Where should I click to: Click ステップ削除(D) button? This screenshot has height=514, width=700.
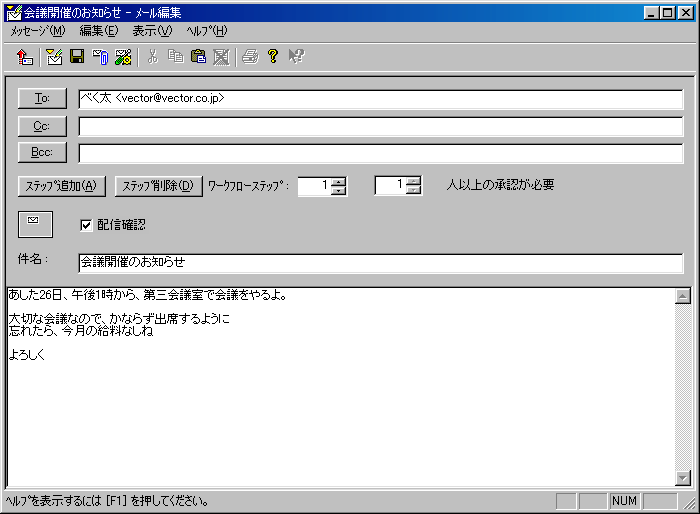point(158,186)
